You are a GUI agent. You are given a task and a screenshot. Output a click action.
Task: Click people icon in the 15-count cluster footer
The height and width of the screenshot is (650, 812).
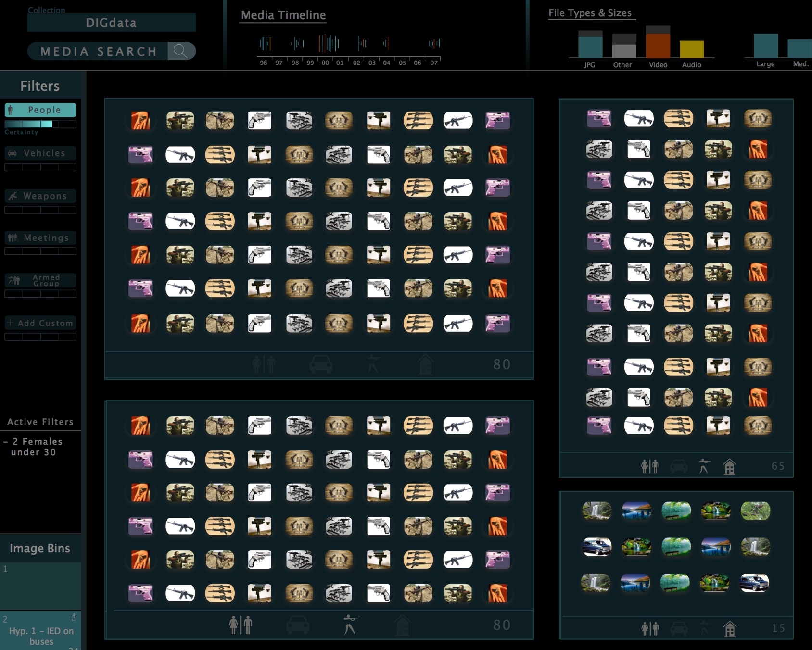(650, 628)
